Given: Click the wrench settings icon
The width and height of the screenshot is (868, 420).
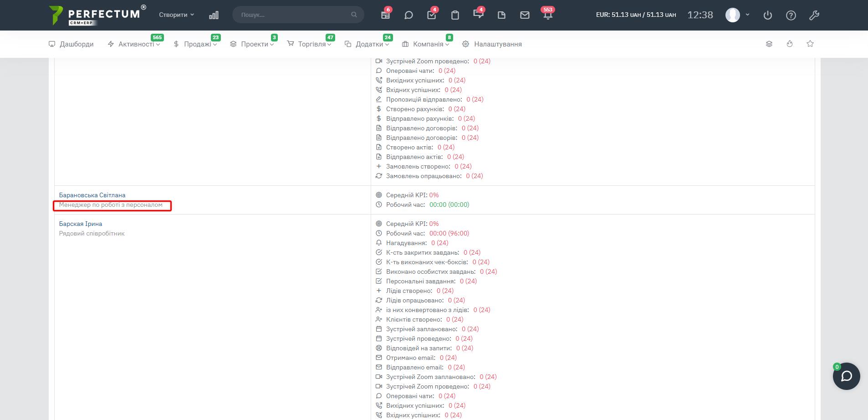Looking at the screenshot, I should (x=814, y=15).
